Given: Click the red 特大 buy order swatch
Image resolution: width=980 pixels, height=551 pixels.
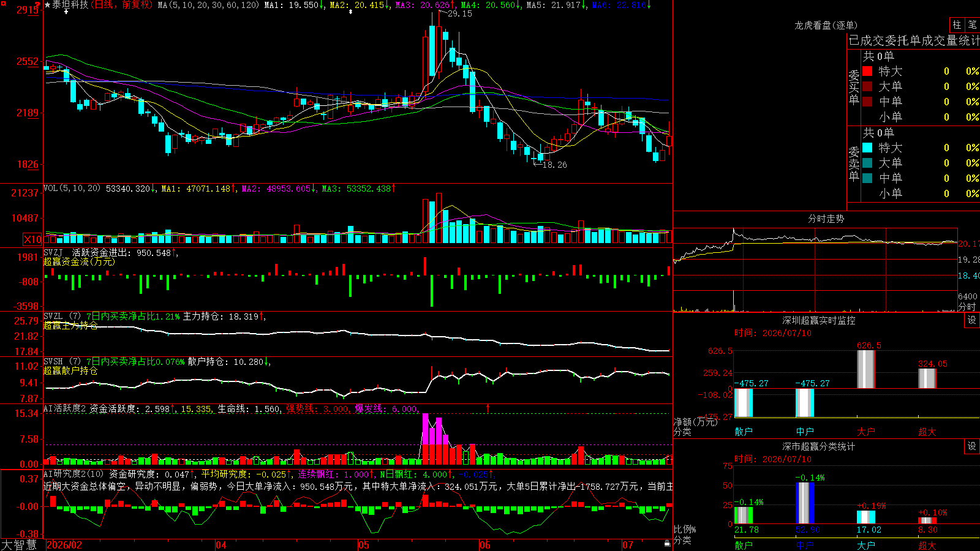Looking at the screenshot, I should (867, 71).
